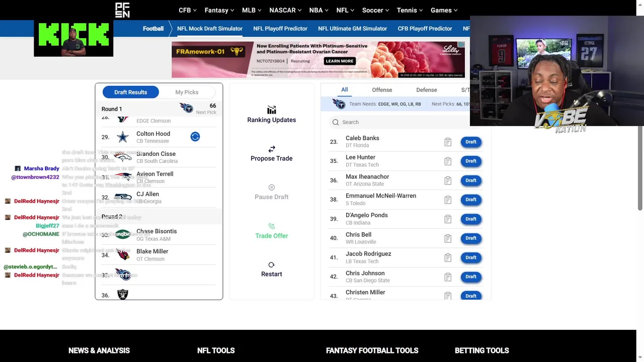
Task: Click refresh icon beside Colton Hood
Action: point(195,137)
